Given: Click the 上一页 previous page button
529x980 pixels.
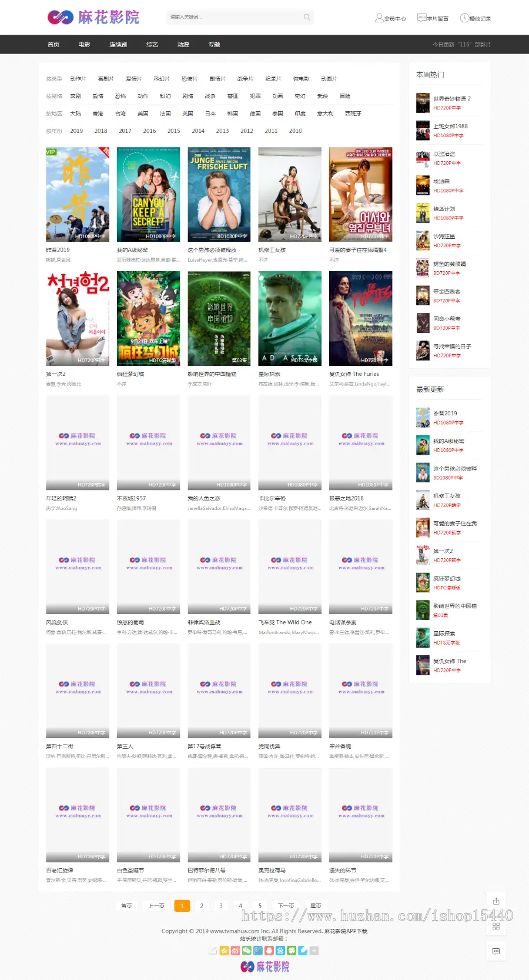Looking at the screenshot, I should pyautogui.click(x=156, y=906).
